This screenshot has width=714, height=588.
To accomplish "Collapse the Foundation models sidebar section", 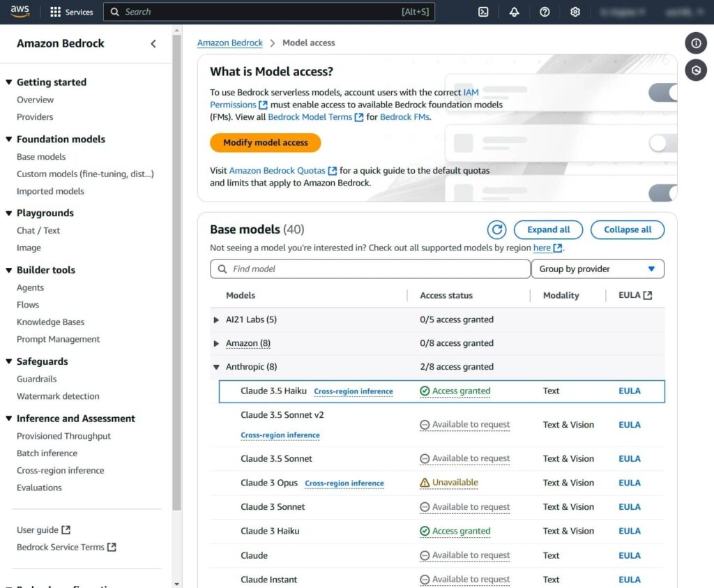I will [x=8, y=140].
